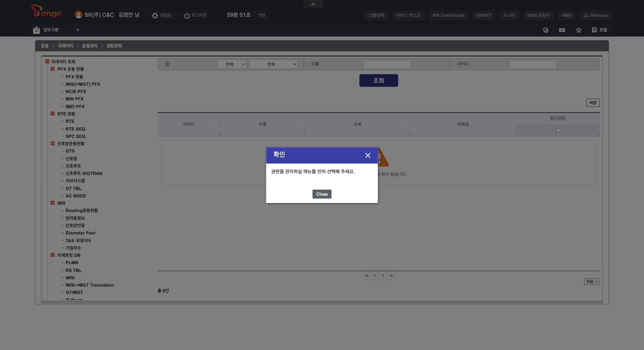This screenshot has width=644, height=350.
Task: Click the 조회 search button
Action: pos(379,81)
